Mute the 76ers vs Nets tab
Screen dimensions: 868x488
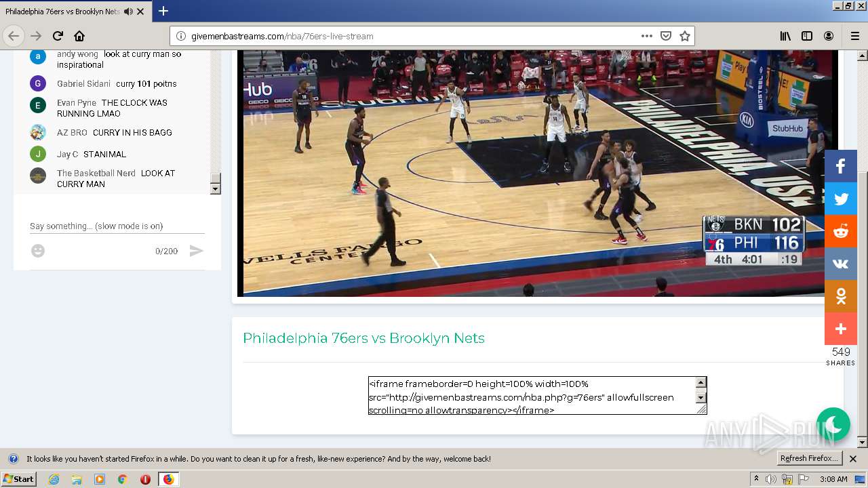[128, 12]
